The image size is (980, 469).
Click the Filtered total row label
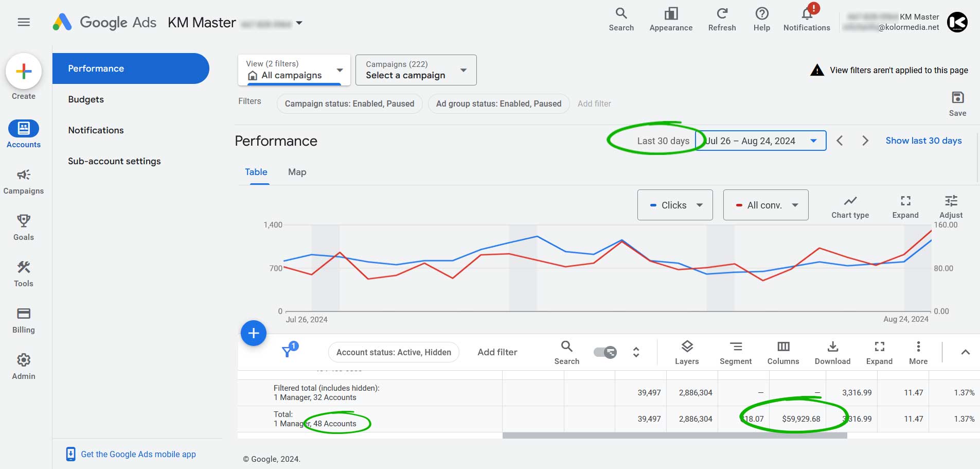[x=326, y=392]
